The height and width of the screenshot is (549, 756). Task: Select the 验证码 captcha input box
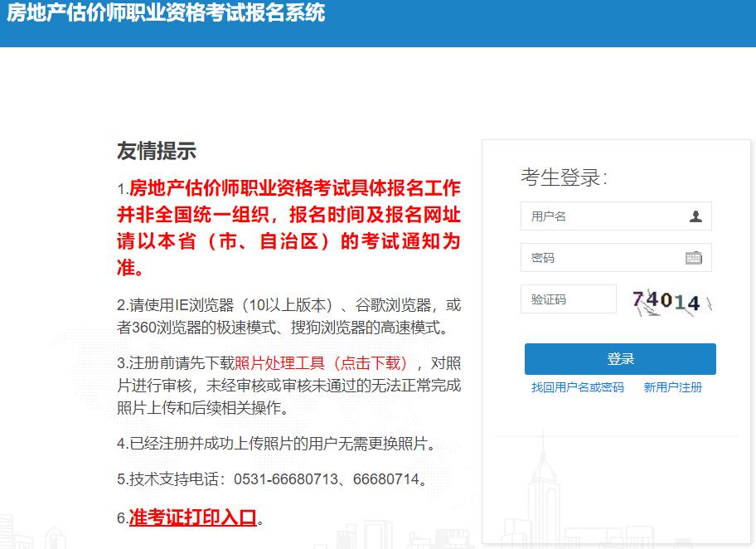tap(568, 299)
